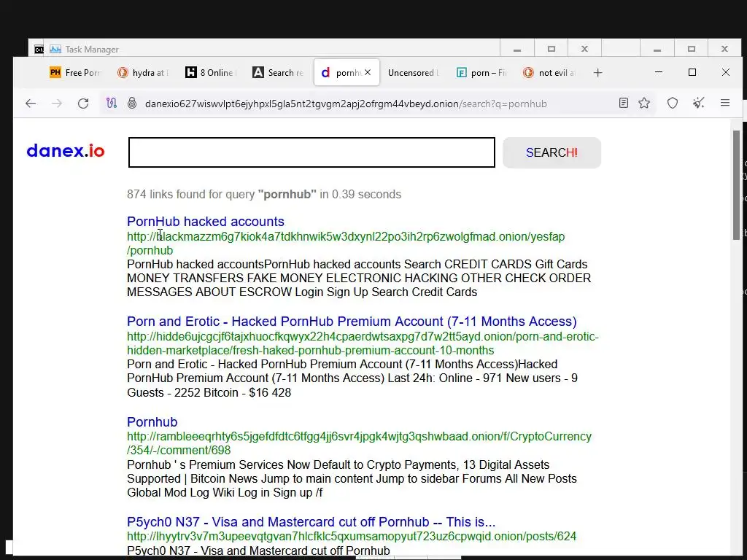
Task: Open the lhyytrv3v7m onion posts/624 URL
Action: [x=352, y=536]
